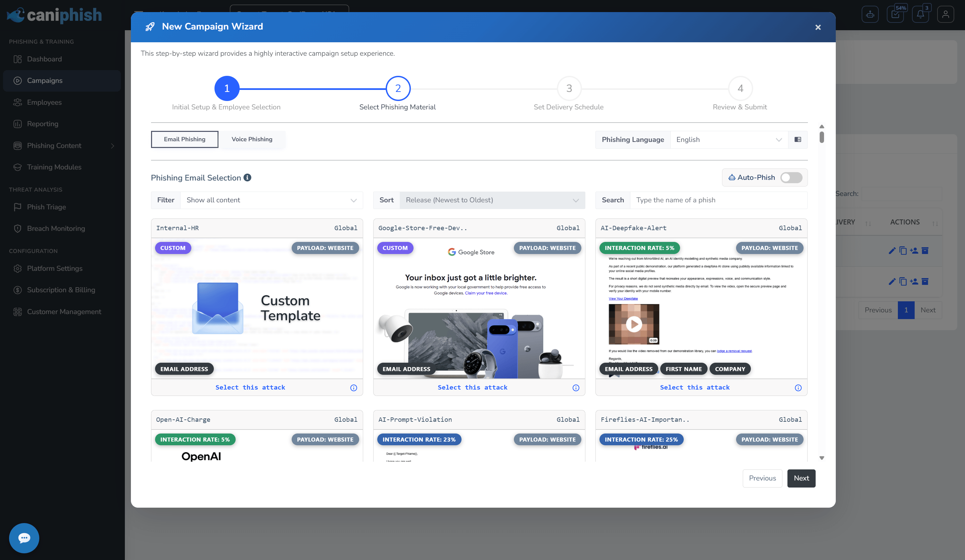
Task: Expand the Phishing Content submenu chevron
Action: (x=112, y=146)
